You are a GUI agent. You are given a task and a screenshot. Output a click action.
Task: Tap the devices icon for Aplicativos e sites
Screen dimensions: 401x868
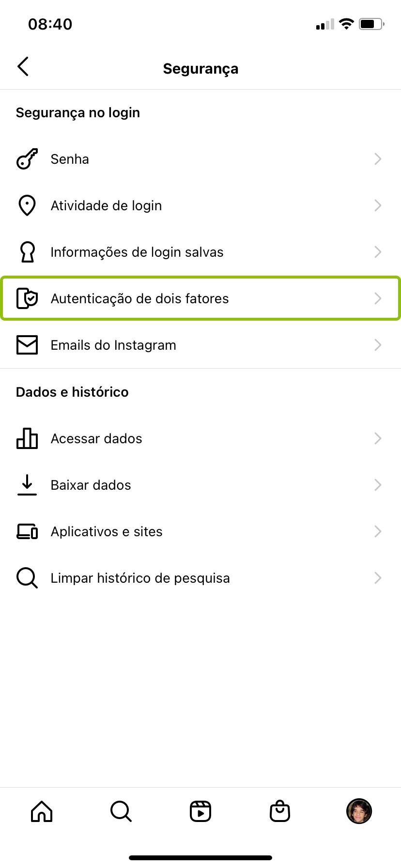pos(27,531)
